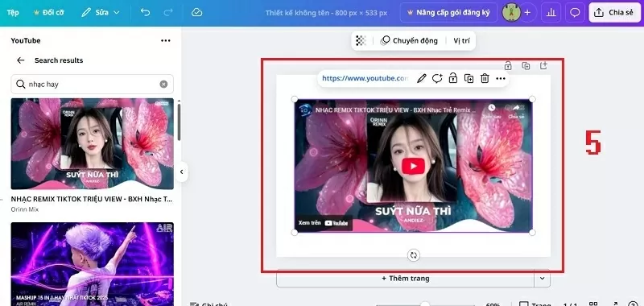Expand the Sửa editing mode dropdown
The image size is (644, 306).
tap(100, 12)
